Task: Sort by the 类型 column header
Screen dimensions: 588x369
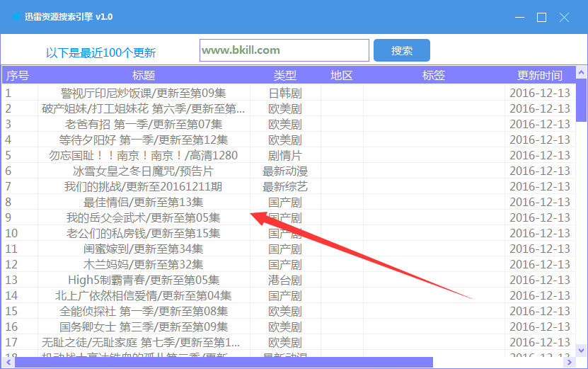Action: pos(285,76)
